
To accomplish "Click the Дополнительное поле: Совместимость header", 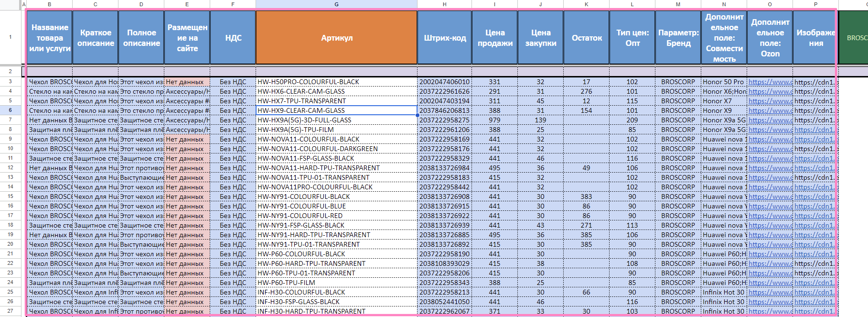I will pos(724,38).
